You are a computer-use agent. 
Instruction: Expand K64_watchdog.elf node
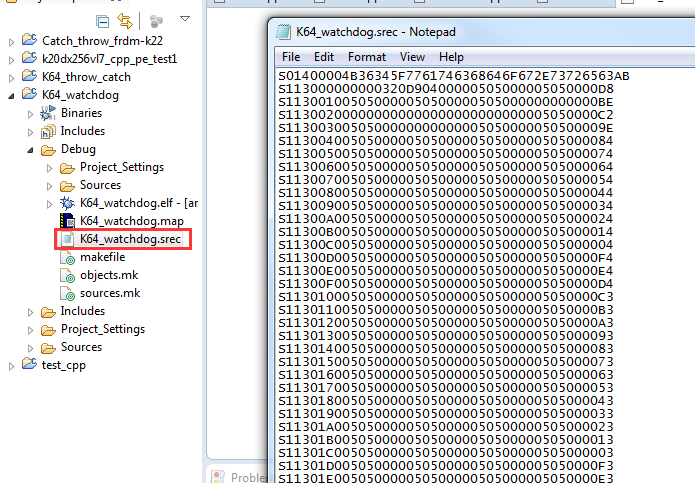[49, 204]
